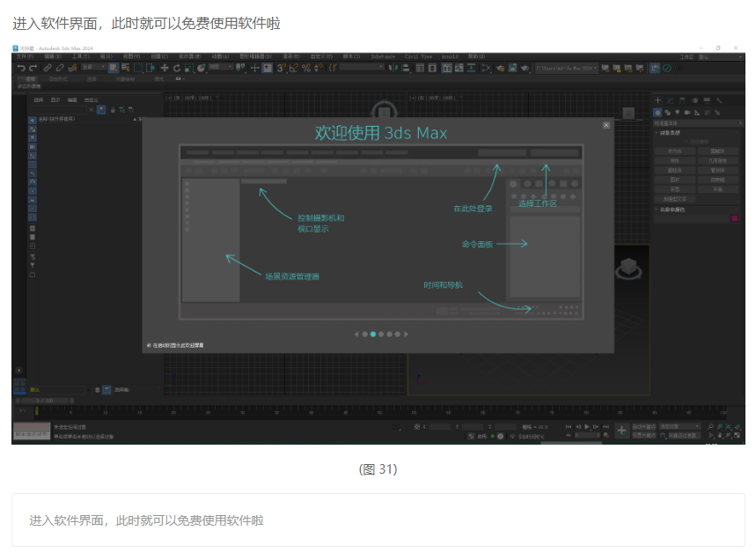Toggle the AutoGrid checkbox in Object Type
Image resolution: width=756 pixels, height=560 pixels.
tap(686, 142)
